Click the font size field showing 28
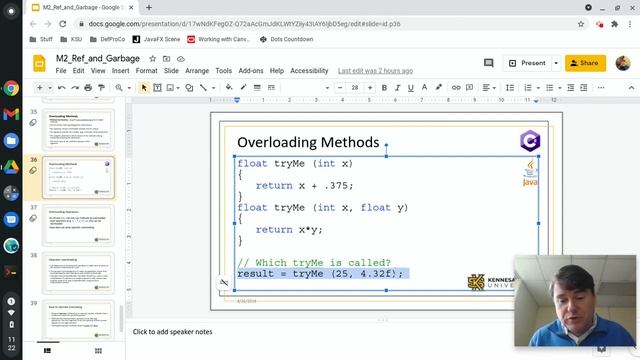This screenshot has height=360, width=640. tap(355, 88)
